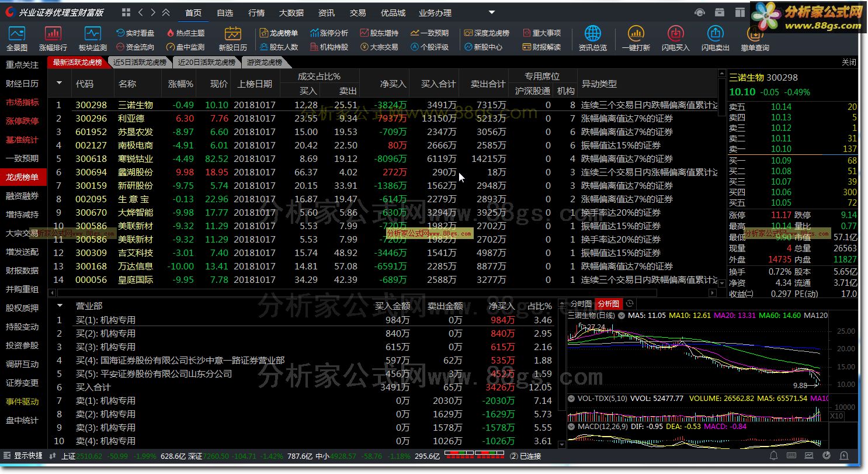Click the keyboard icon in status bar

[791, 455]
